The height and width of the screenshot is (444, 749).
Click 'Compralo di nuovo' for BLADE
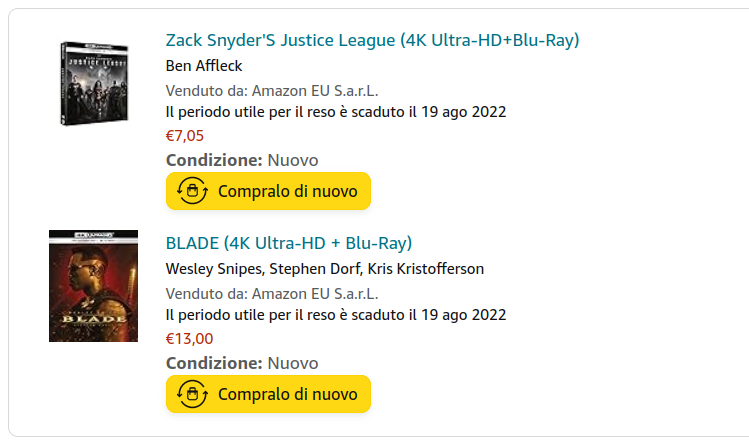pos(268,394)
